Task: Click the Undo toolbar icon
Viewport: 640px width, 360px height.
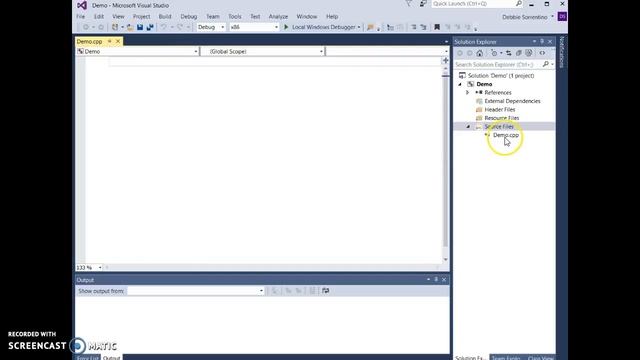Action: pos(164,27)
